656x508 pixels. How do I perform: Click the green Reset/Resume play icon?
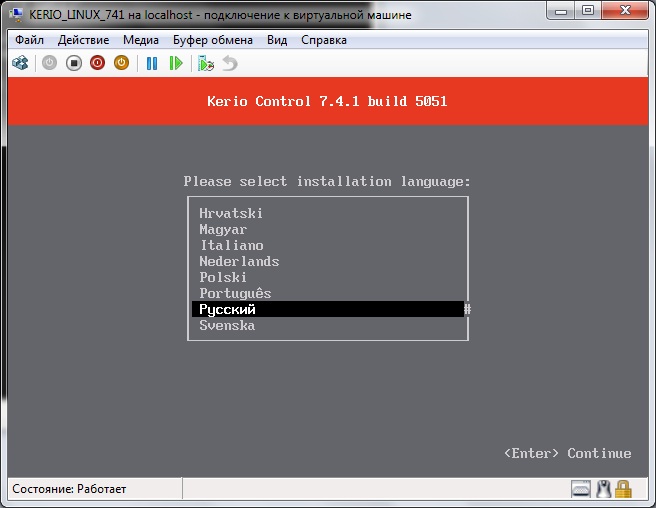[176, 63]
